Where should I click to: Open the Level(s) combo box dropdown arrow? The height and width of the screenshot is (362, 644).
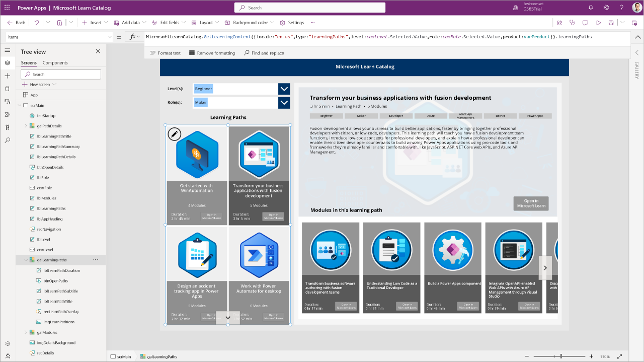tap(284, 89)
